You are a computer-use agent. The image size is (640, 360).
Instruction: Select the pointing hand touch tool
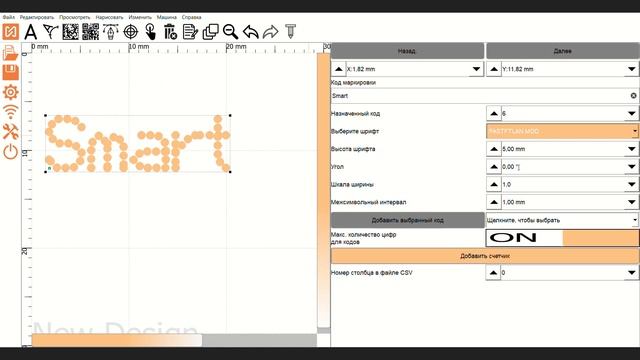[x=151, y=32]
